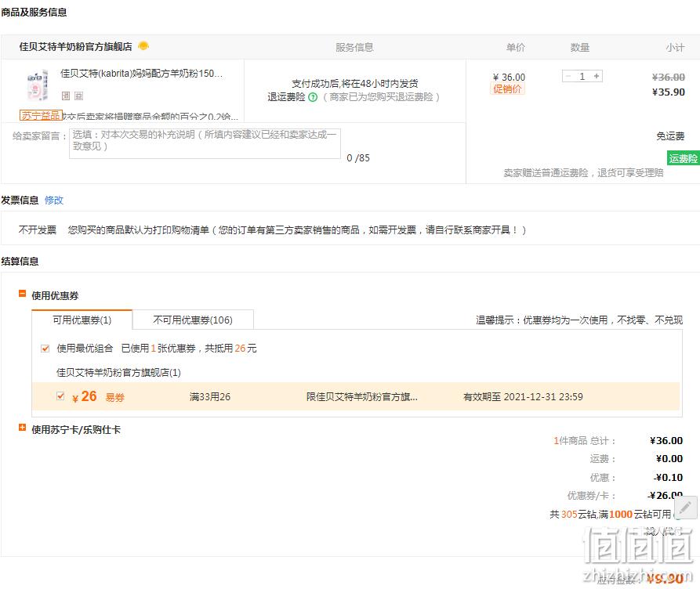
Task: Click the 促销价 promotion tag
Action: click(x=507, y=89)
